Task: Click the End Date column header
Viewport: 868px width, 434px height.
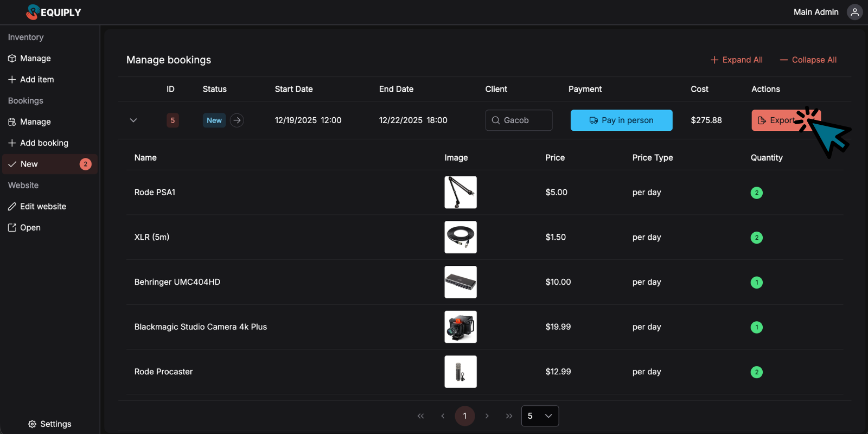Action: click(396, 89)
